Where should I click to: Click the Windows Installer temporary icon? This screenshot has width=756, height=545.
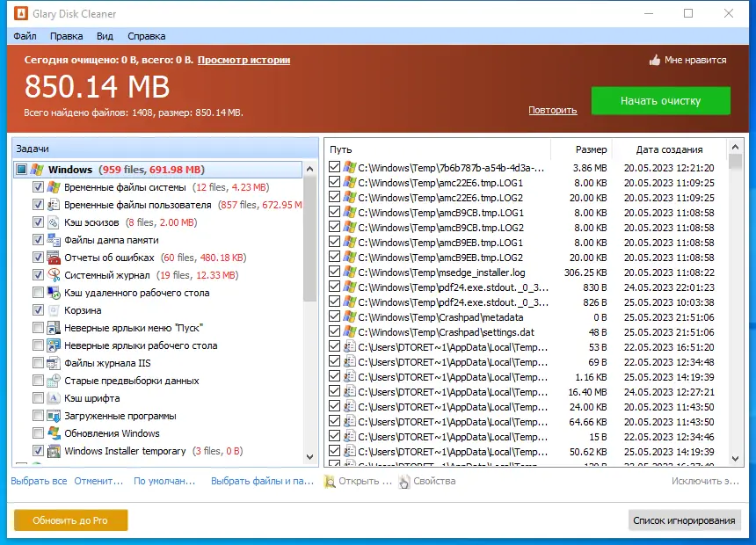[x=54, y=451]
